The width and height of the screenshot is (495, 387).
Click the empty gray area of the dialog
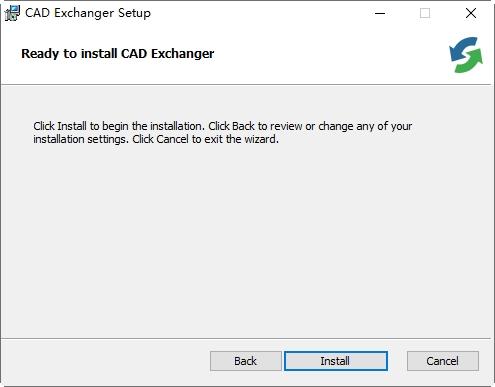click(x=247, y=240)
